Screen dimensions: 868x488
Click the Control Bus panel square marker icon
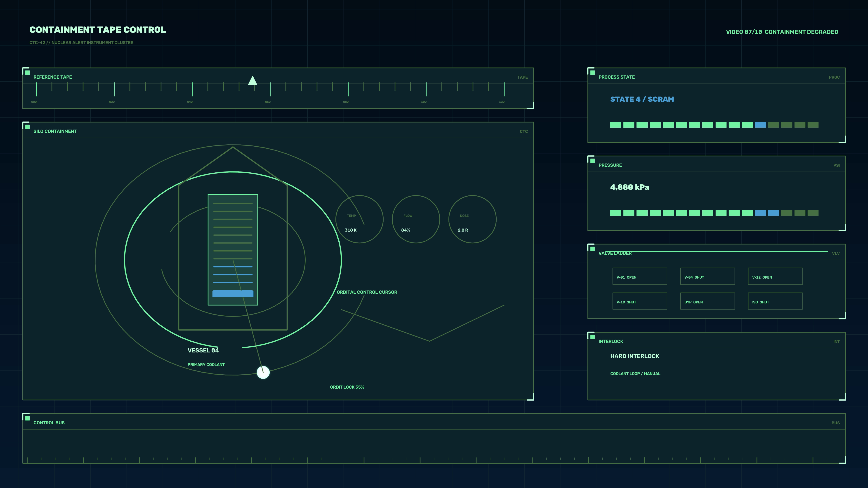click(x=28, y=418)
